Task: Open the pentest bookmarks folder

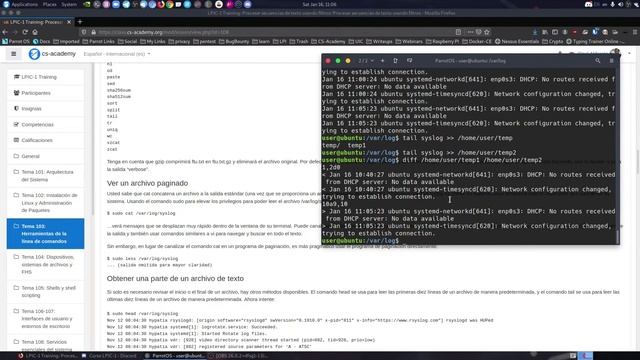Action: (204, 41)
